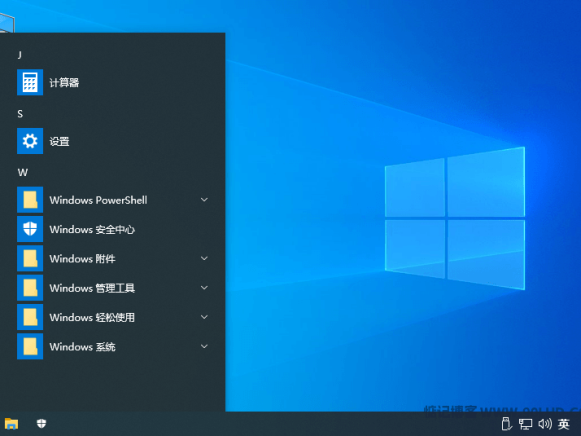Viewport: 581px width, 436px height.
Task: Click the W section letter header
Action: coord(23,172)
